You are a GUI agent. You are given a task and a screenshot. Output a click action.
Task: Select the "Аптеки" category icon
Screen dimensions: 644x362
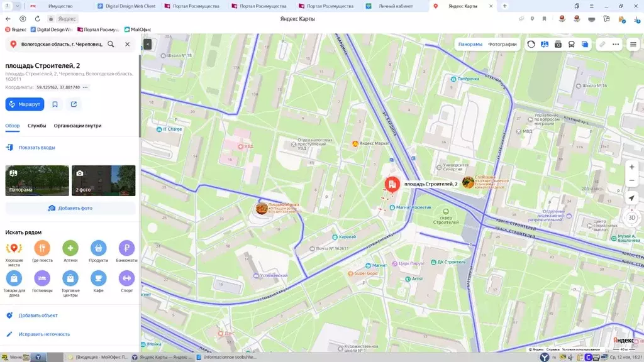pyautogui.click(x=70, y=247)
